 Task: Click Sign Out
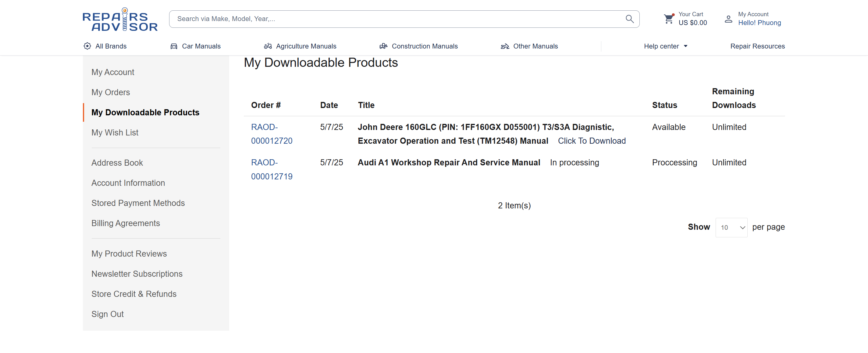coord(108,314)
